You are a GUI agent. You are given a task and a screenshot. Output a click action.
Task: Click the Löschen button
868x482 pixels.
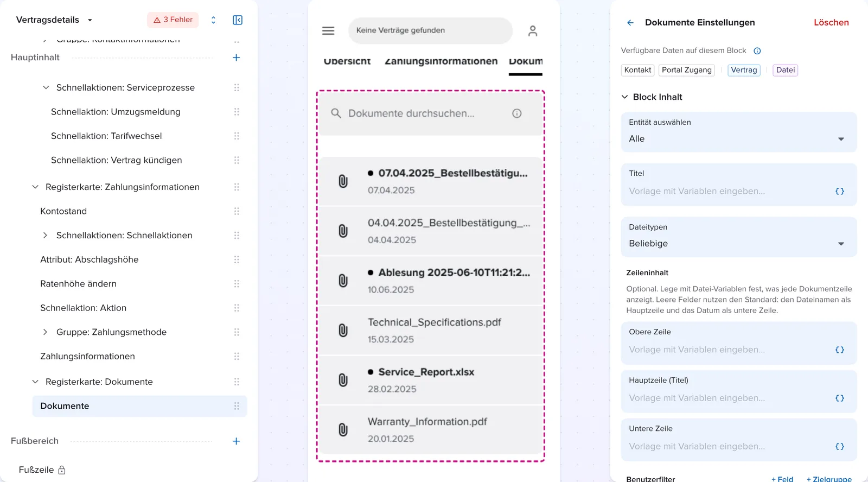tap(831, 23)
